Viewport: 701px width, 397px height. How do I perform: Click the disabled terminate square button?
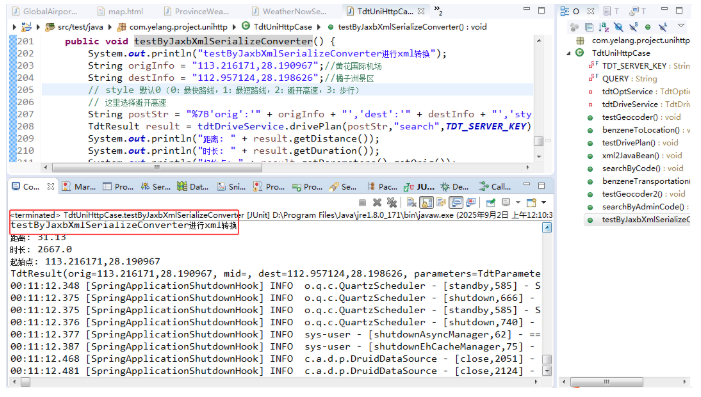363,203
